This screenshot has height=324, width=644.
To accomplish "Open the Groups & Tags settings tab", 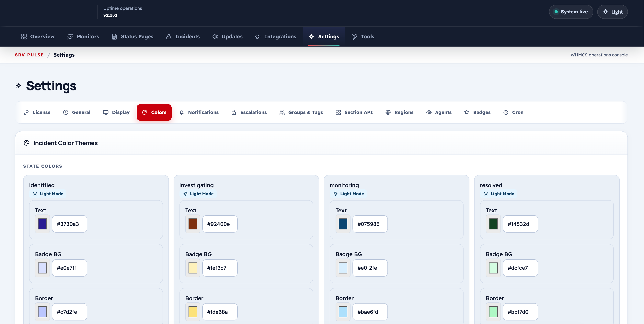I will tap(301, 112).
